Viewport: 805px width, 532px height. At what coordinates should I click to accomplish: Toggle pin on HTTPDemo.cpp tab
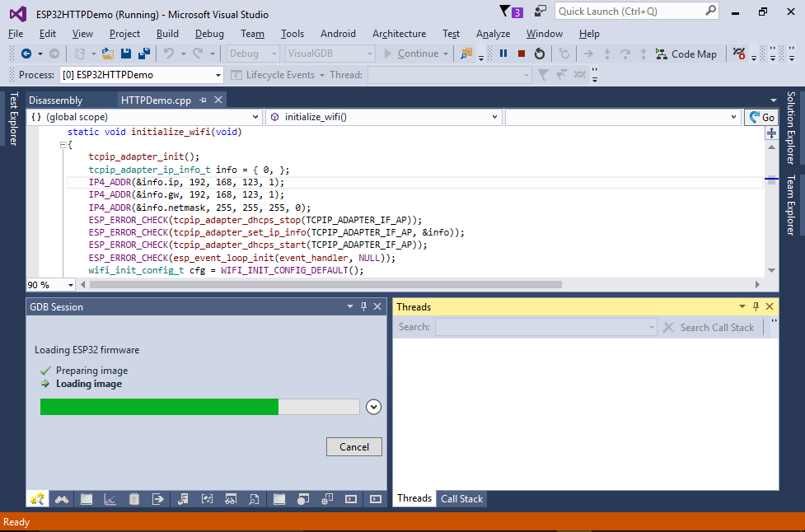[204, 100]
